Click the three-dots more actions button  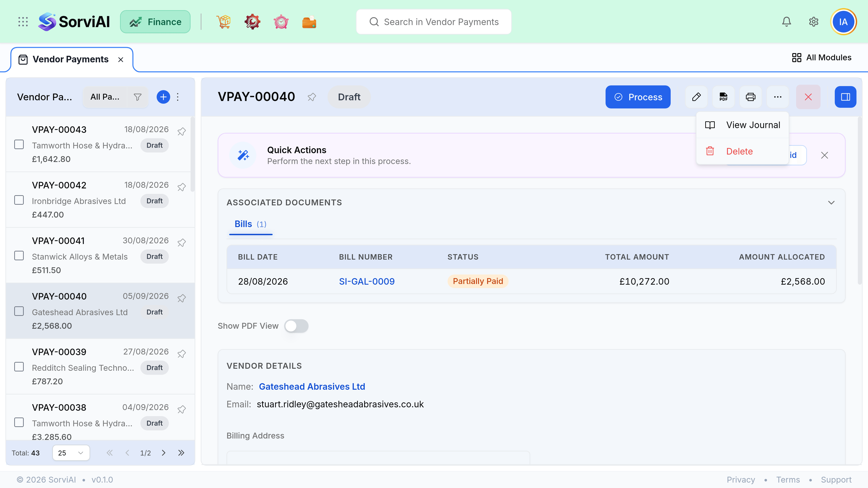click(778, 97)
